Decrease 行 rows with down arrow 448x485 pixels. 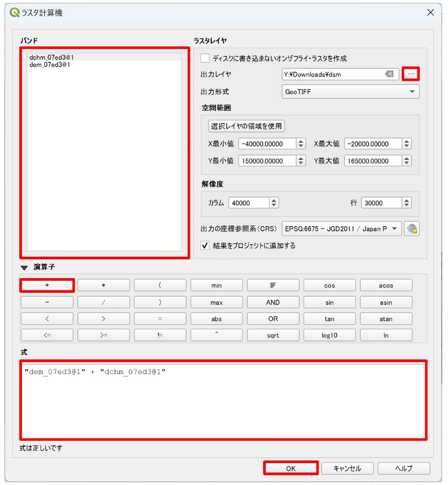(x=407, y=206)
